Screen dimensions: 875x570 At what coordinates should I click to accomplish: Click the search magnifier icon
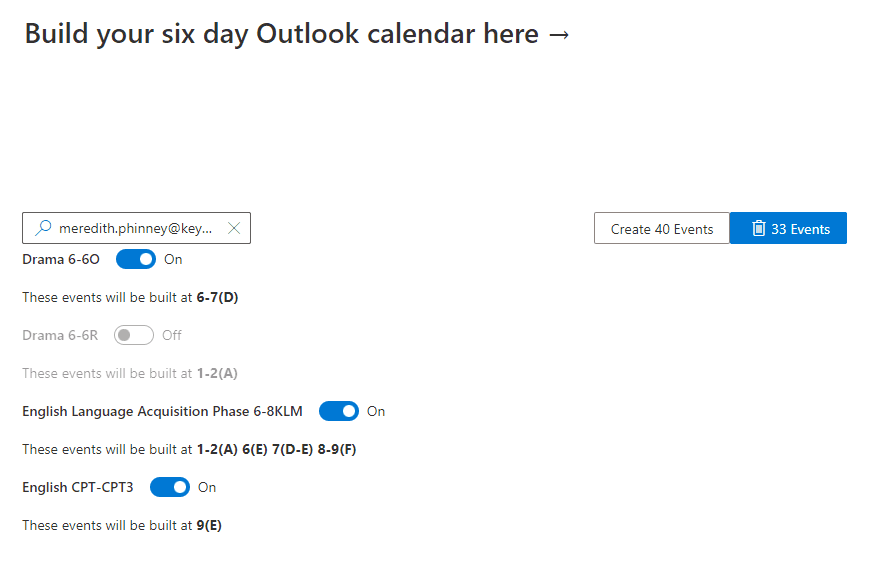pos(42,228)
